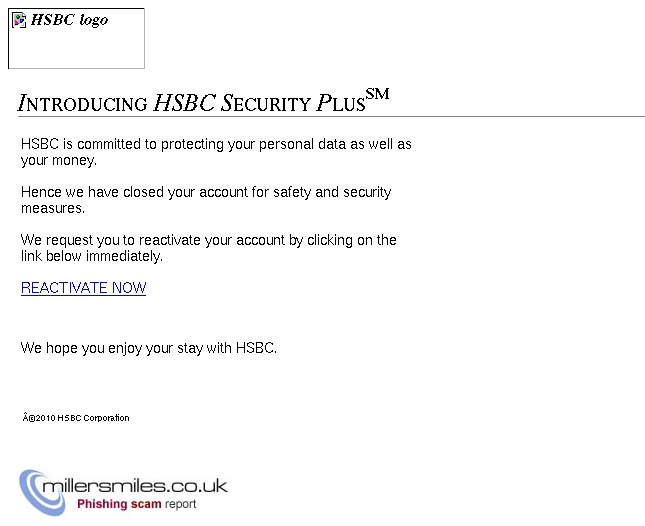
Task: Click the italic 'HSBC' word in heading
Action: point(184,102)
